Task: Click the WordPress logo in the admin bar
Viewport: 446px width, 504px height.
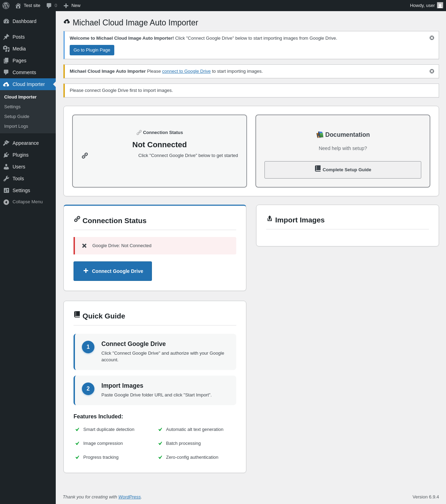Action: tap(6, 6)
